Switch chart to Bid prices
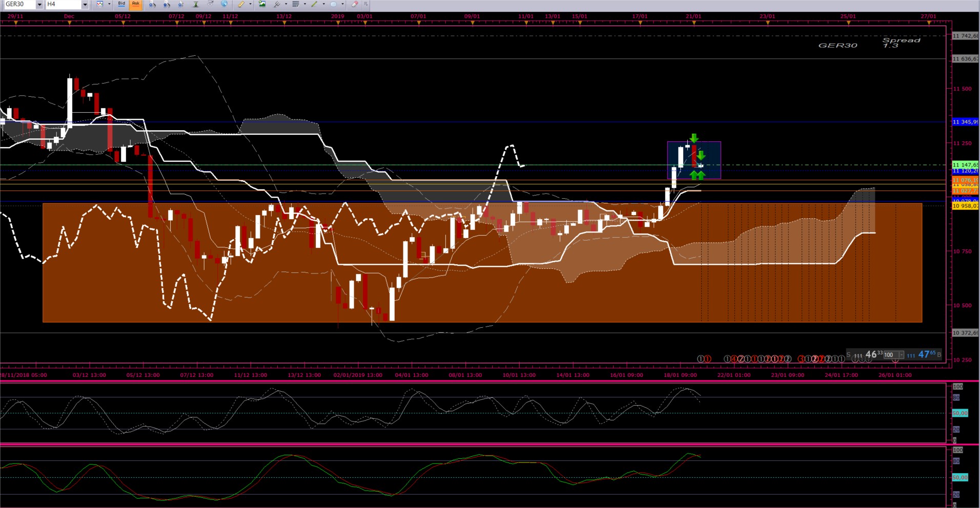Screen dimensions: 980x508 121,5
